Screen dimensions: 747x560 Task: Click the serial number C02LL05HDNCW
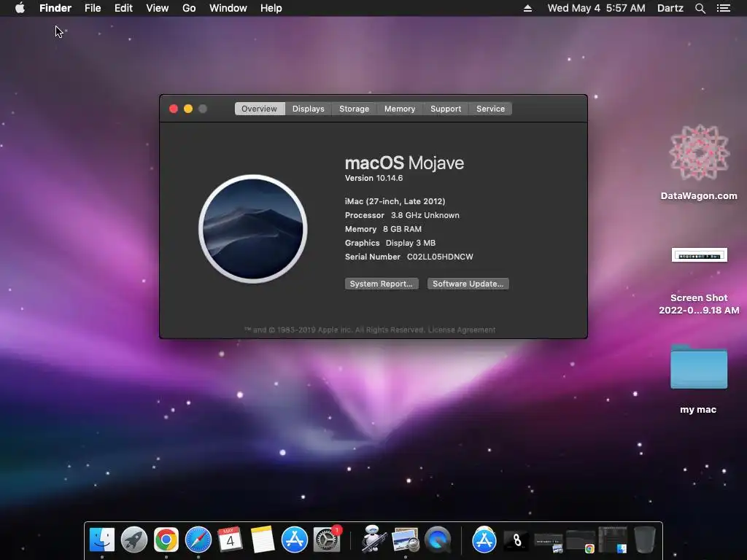click(440, 257)
